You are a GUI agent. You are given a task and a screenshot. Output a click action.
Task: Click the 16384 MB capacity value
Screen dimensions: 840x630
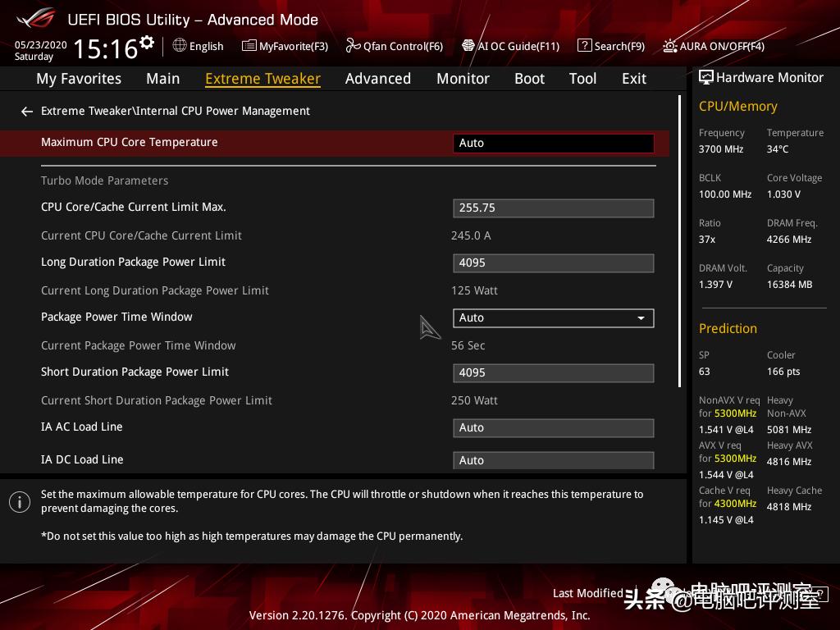[789, 285]
